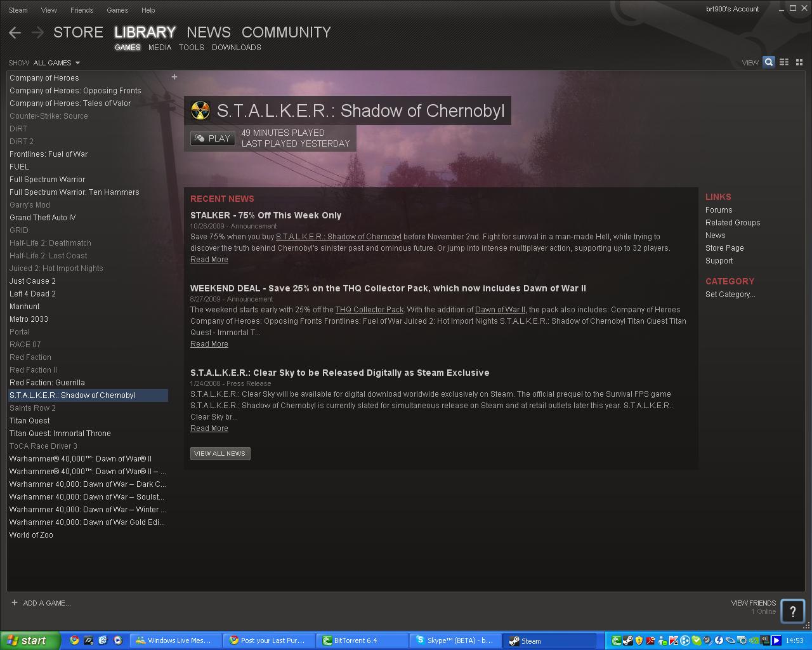Open the Store Page link
Viewport: 812px width, 650px height.
[x=724, y=248]
